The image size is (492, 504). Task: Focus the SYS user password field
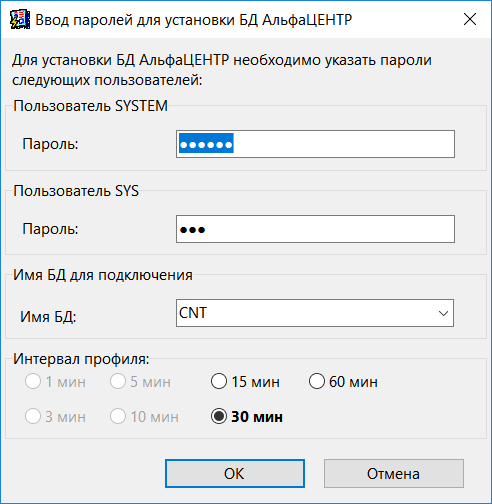pos(315,229)
